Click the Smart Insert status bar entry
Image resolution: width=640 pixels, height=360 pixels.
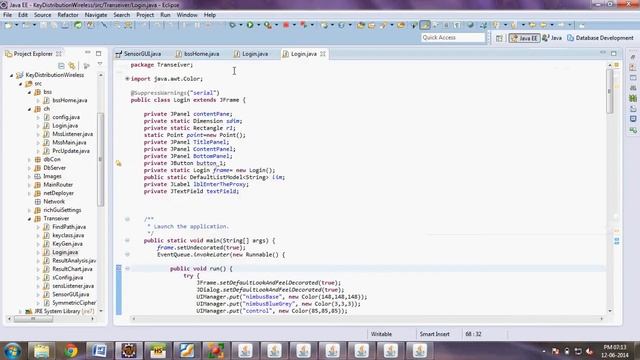click(434, 334)
